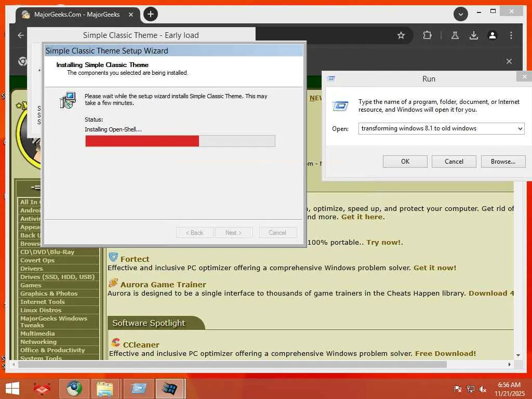This screenshot has height=399, width=532.
Task: Click the Fortect shield icon
Action: (113, 257)
